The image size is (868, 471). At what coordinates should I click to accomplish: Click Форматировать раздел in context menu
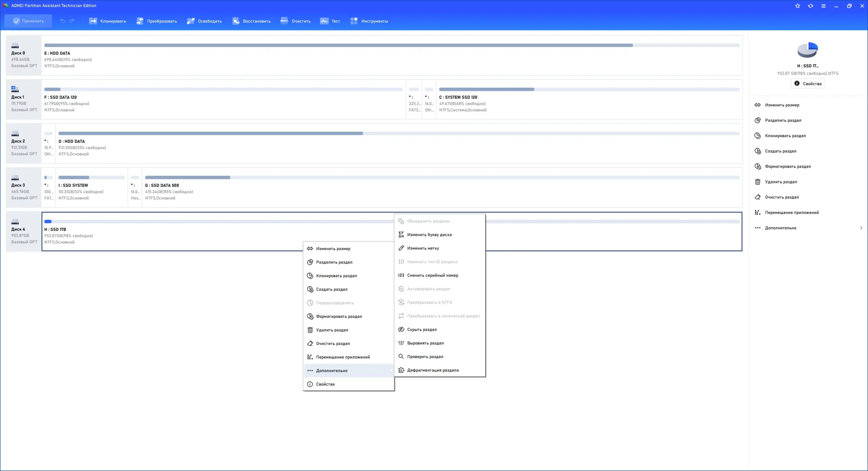[x=339, y=316]
